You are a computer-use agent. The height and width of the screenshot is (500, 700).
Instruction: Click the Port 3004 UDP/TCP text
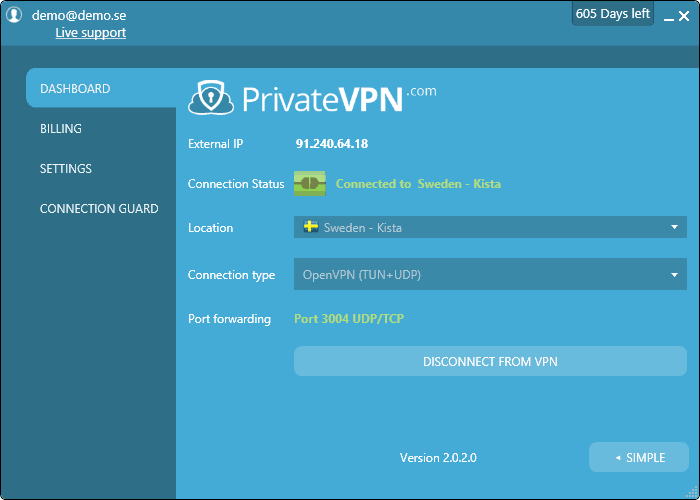349,319
